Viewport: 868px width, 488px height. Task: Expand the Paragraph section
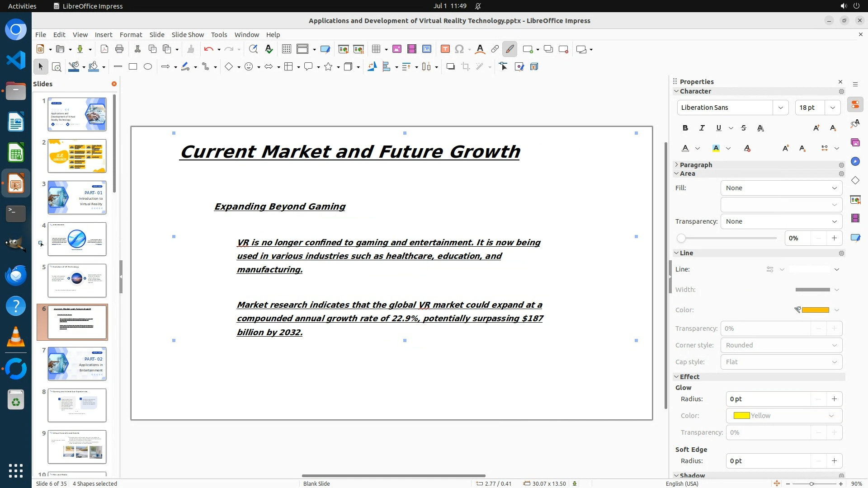(696, 165)
